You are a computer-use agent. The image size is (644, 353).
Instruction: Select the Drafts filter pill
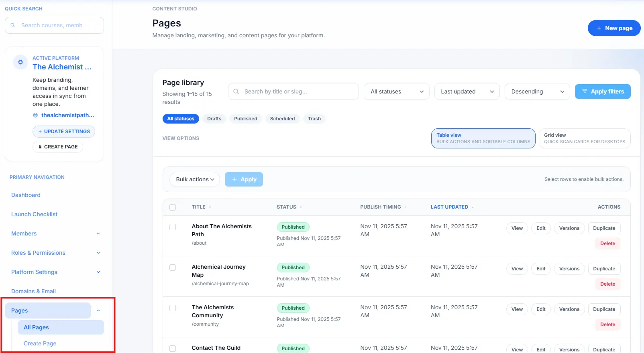214,119
